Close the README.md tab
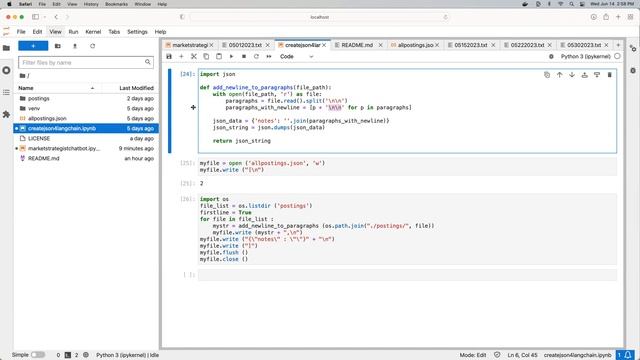This screenshot has height=360, width=640. pos(380,45)
